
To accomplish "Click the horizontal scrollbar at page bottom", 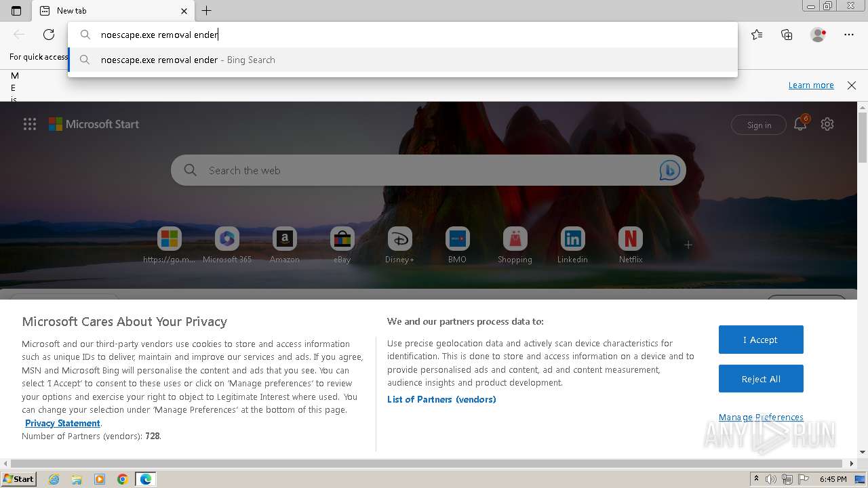I will coord(427,464).
